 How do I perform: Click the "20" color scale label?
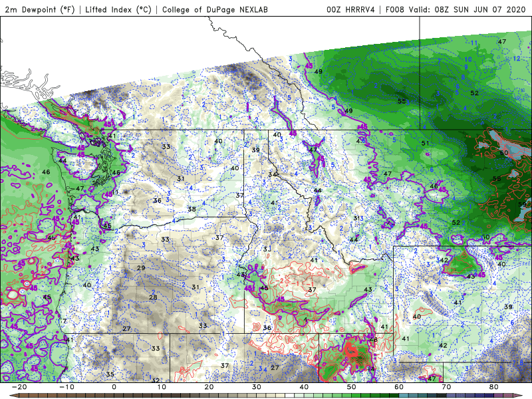coord(209,387)
